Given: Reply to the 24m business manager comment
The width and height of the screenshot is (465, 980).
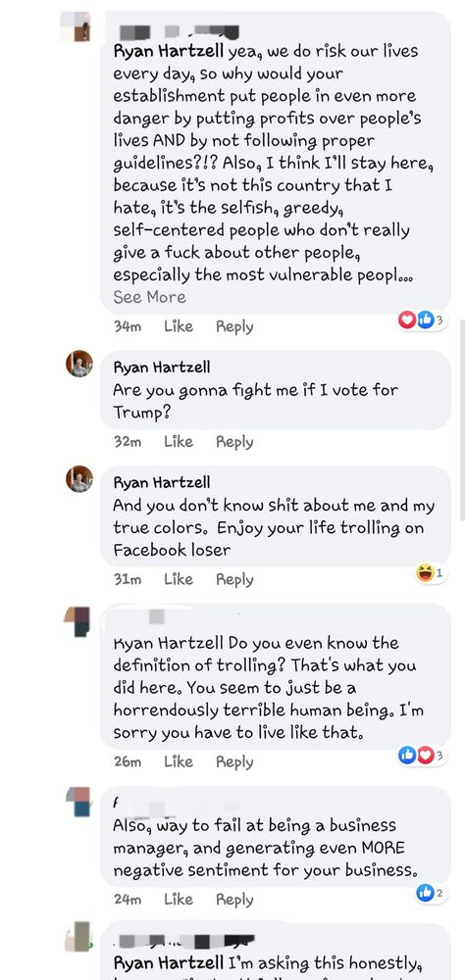Looking at the screenshot, I should 234,900.
